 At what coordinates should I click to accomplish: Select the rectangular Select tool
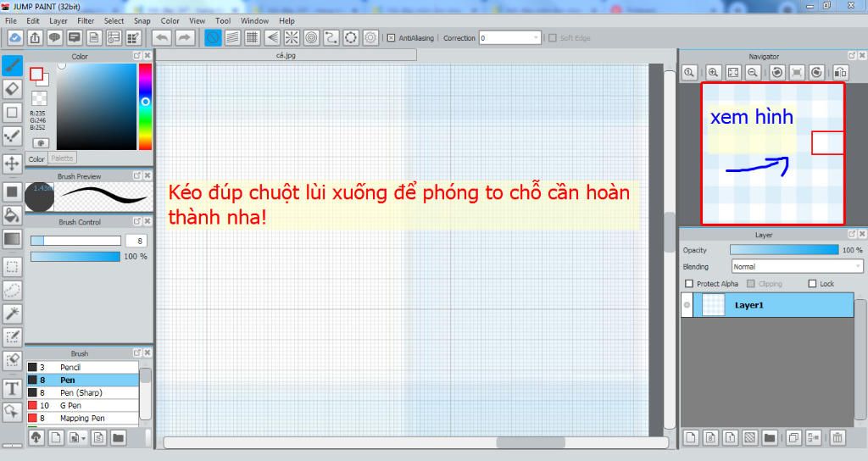pyautogui.click(x=12, y=267)
